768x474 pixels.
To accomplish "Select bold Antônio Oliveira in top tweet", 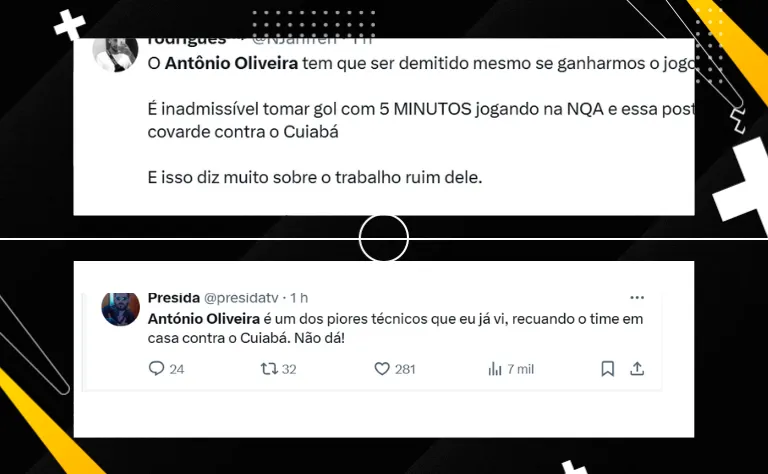I will click(x=231, y=63).
